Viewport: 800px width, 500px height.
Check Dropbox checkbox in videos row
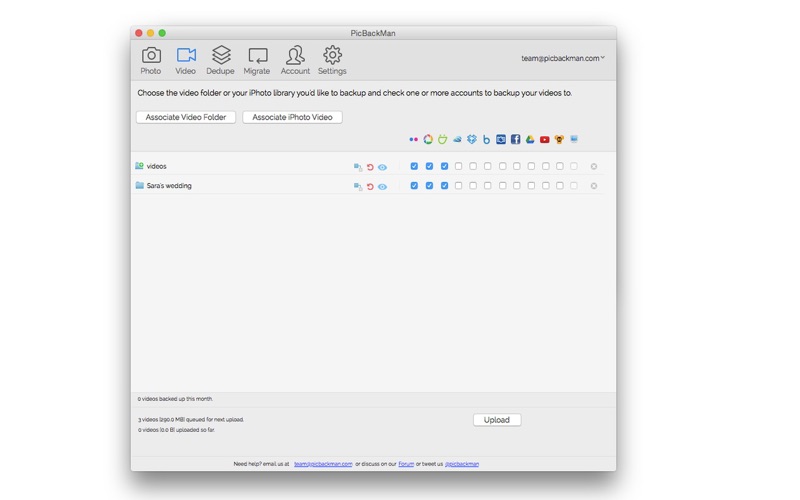[x=473, y=166]
